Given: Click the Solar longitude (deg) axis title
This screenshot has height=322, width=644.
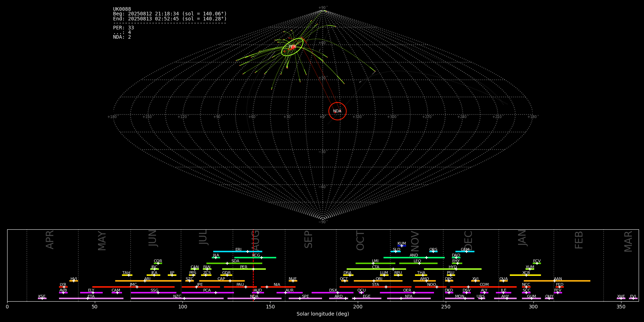Looking at the screenshot, I should click(x=323, y=314).
